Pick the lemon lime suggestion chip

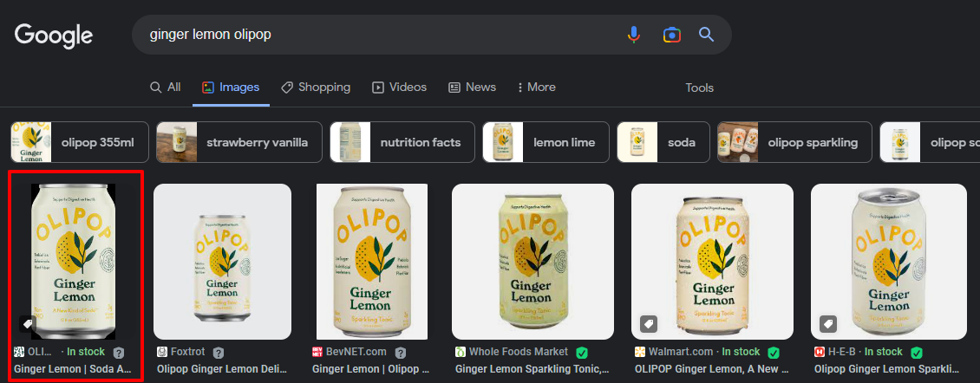[x=546, y=142]
